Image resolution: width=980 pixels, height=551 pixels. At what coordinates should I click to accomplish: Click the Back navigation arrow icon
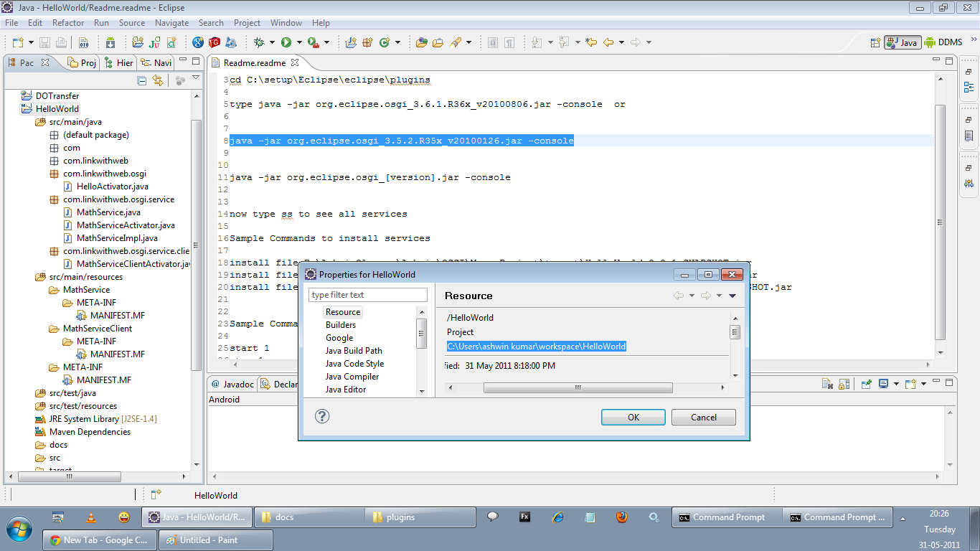point(608,42)
